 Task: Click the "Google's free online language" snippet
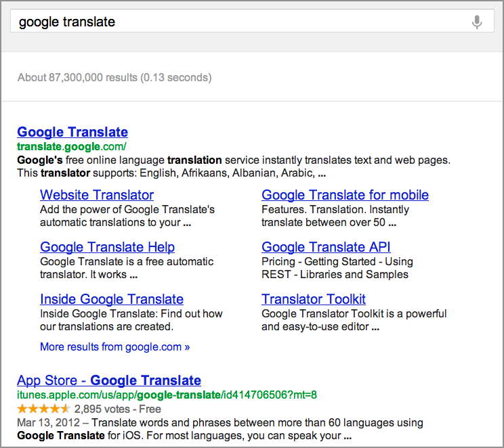(x=233, y=160)
